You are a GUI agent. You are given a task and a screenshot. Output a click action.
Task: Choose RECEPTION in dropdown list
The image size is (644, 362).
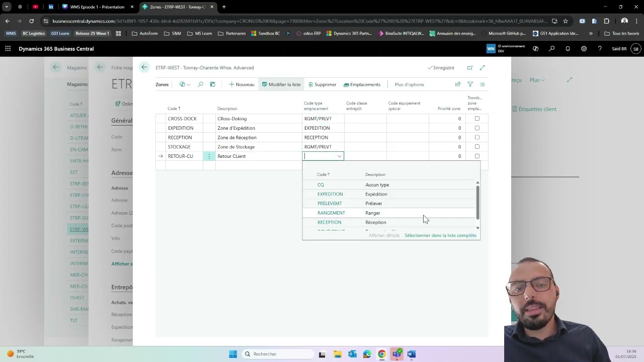(x=329, y=222)
